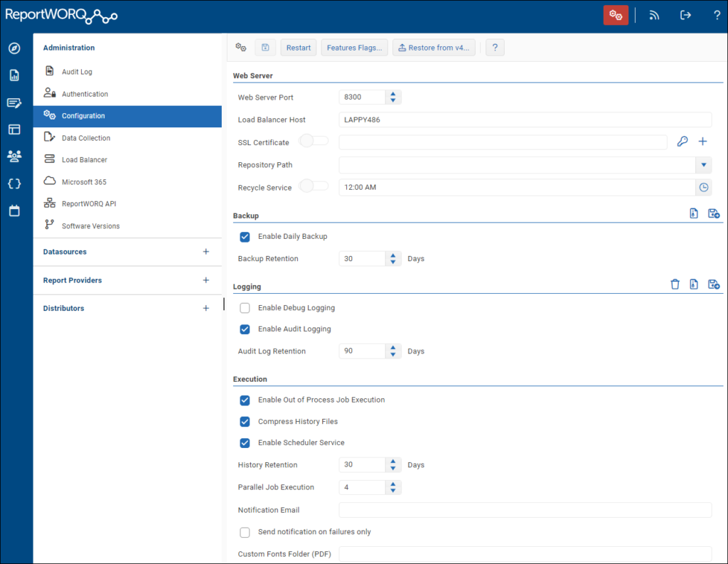Select Microsoft 365 in the menu
This screenshot has height=564, width=728.
click(84, 182)
